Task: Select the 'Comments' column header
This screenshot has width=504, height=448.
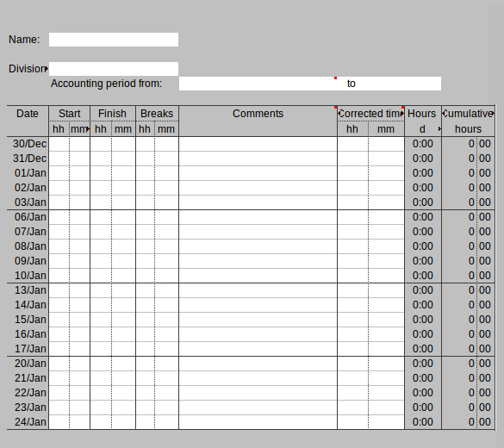Action: click(258, 114)
